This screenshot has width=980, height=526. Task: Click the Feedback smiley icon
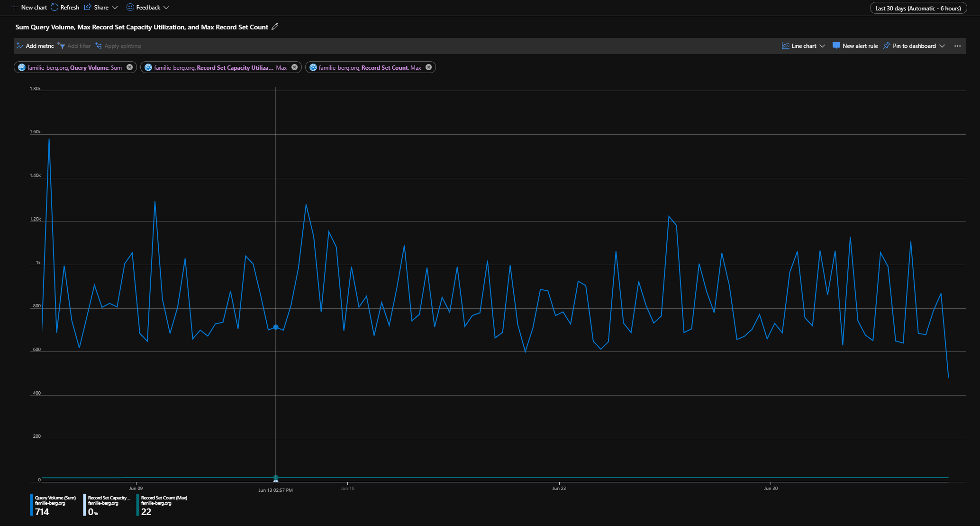coord(130,7)
